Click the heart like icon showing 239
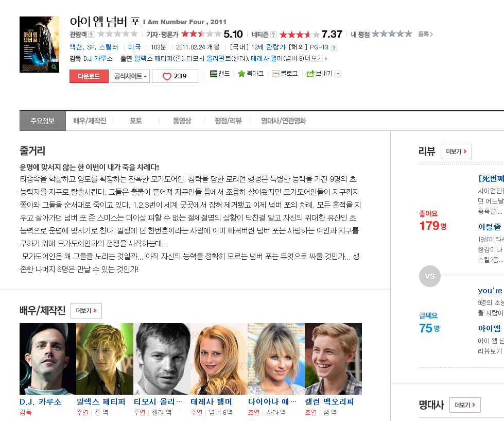504x421 pixels. pyautogui.click(x=167, y=76)
